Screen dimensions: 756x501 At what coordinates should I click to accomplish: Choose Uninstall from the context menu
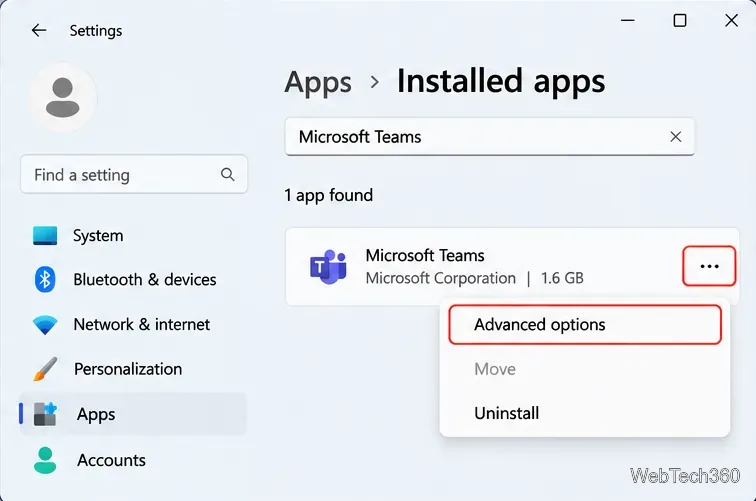pos(585,413)
